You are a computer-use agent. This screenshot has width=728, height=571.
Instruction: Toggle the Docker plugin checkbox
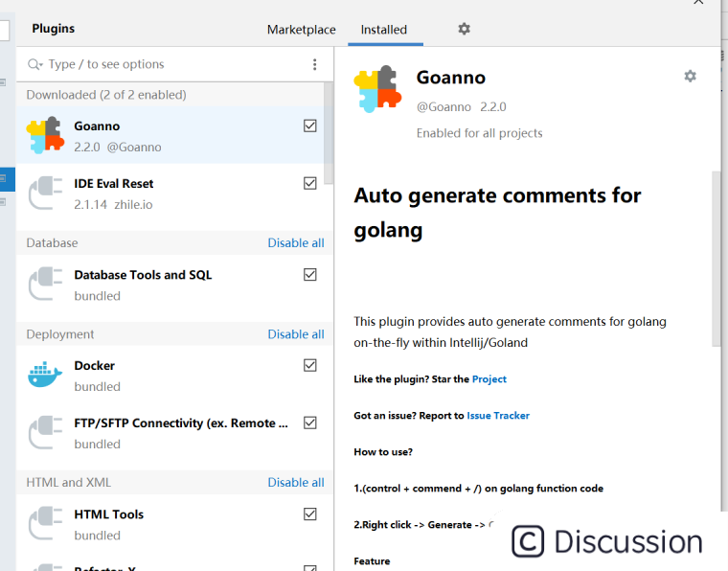click(x=309, y=365)
